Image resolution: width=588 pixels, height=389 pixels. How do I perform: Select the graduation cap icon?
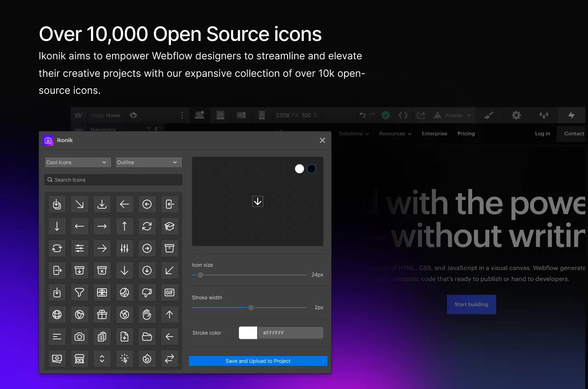tap(170, 226)
